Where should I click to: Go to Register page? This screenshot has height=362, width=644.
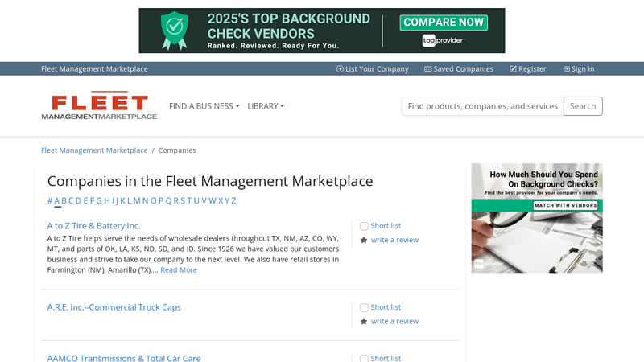click(x=528, y=69)
